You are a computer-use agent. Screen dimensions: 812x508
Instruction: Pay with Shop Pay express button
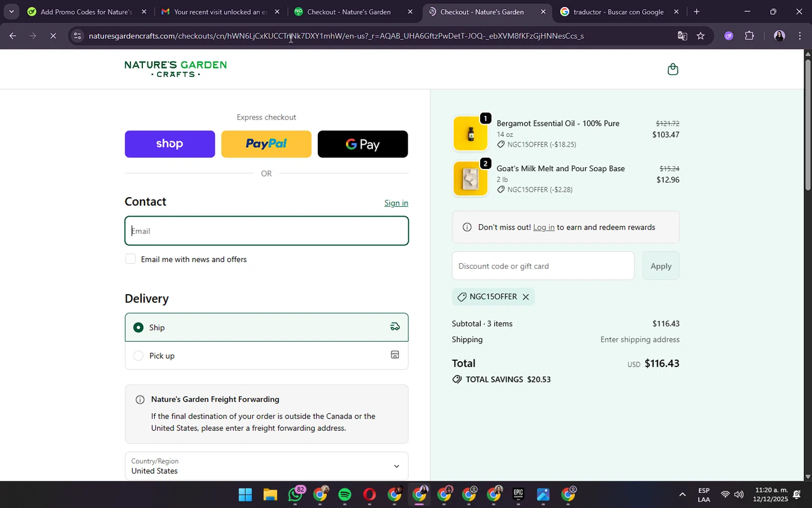[x=169, y=144]
